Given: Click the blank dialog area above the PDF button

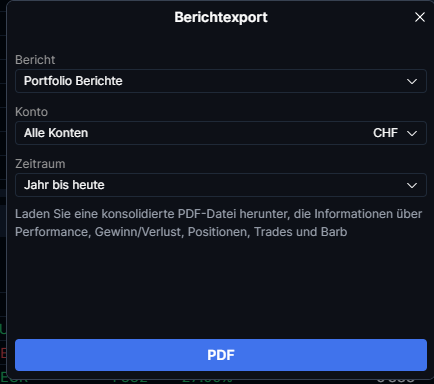Looking at the screenshot, I should click(x=221, y=287).
